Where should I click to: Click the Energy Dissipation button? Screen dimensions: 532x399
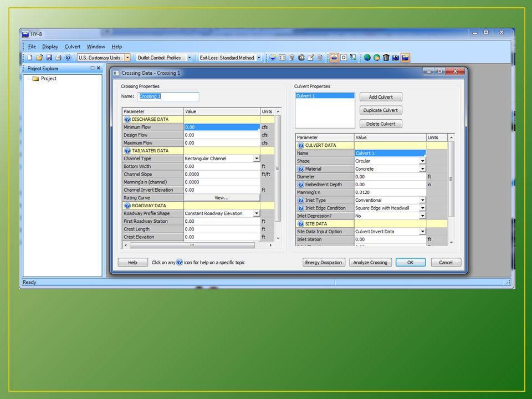pos(324,263)
